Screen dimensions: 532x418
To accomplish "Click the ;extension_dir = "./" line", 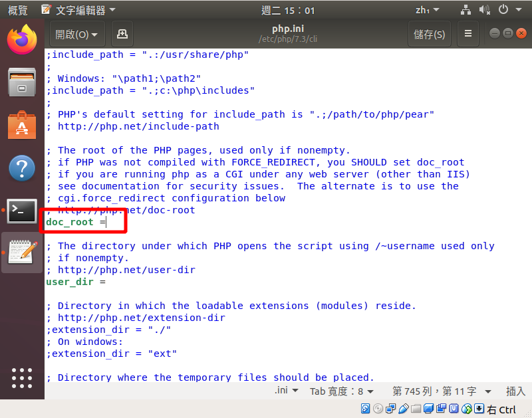I will 108,330.
